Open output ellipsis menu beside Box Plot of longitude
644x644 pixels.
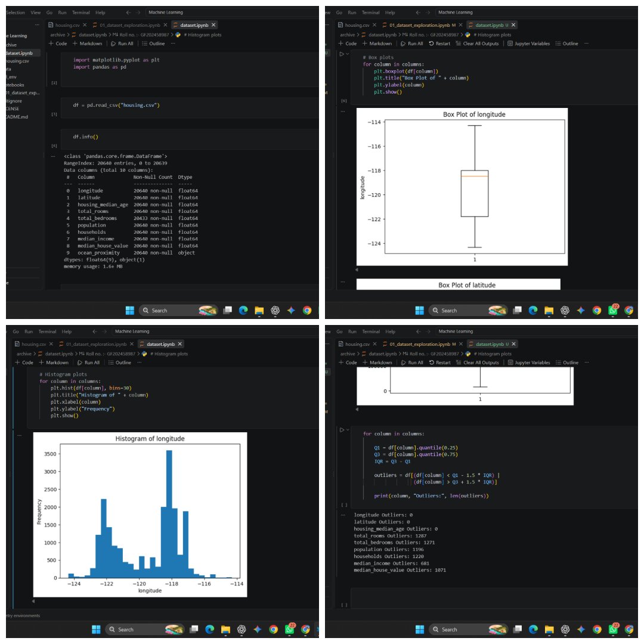342,112
